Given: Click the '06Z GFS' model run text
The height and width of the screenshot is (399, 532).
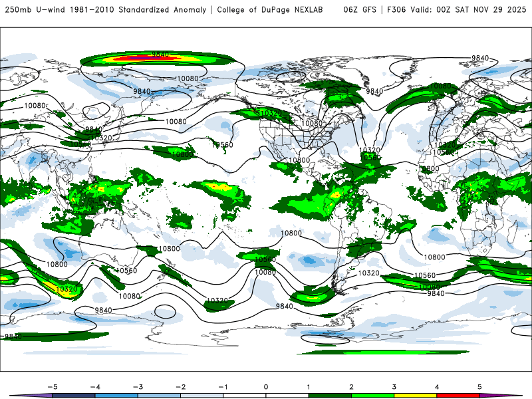Looking at the screenshot, I should 360,9.
